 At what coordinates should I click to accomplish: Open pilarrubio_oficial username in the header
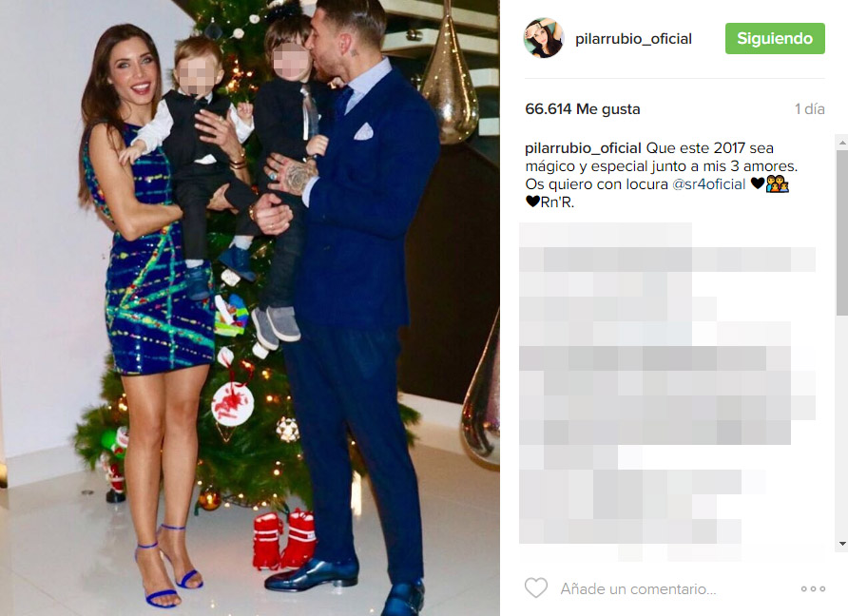click(x=633, y=39)
